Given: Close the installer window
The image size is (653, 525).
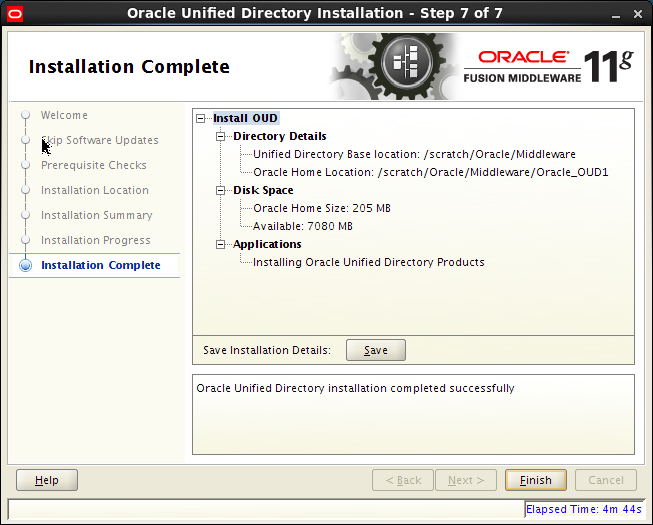Looking at the screenshot, I should point(638,15).
